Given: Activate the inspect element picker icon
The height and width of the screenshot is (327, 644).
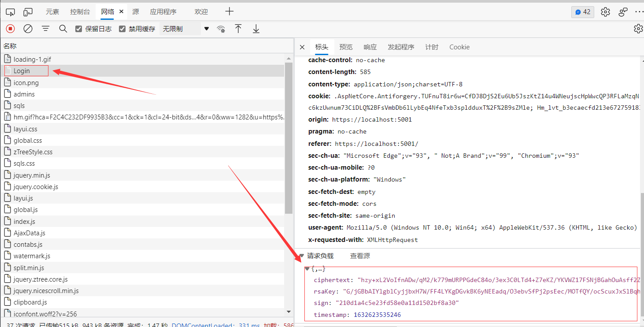Looking at the screenshot, I should [x=10, y=12].
